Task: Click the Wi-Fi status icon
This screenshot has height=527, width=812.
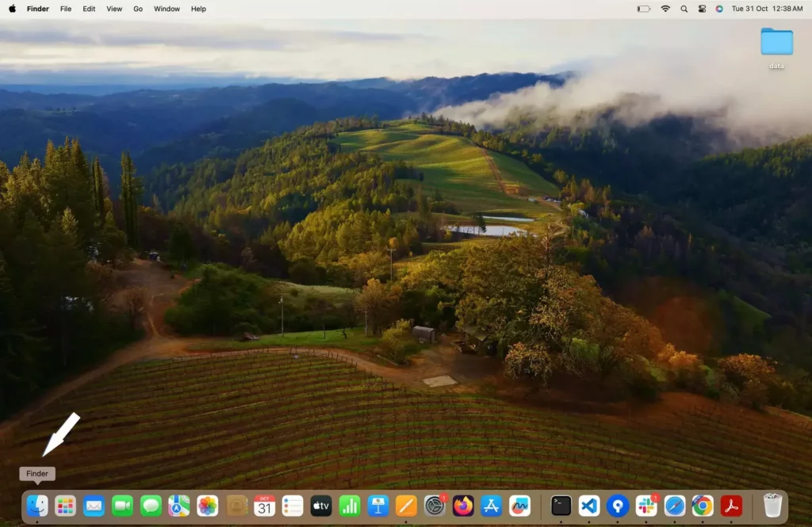Action: [665, 9]
